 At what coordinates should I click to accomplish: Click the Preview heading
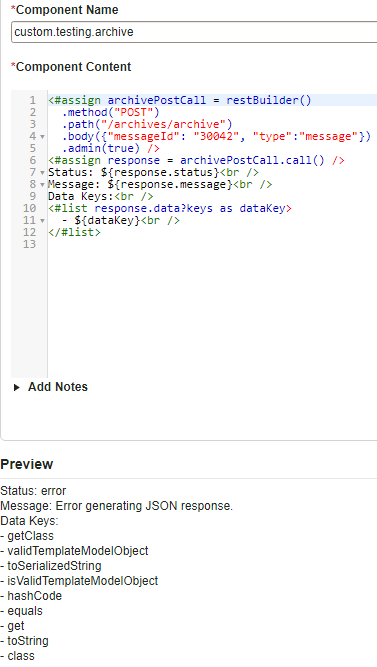click(27, 464)
